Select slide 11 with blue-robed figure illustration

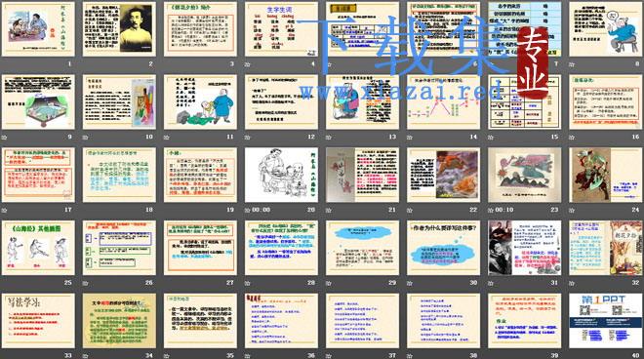[x=200, y=101]
